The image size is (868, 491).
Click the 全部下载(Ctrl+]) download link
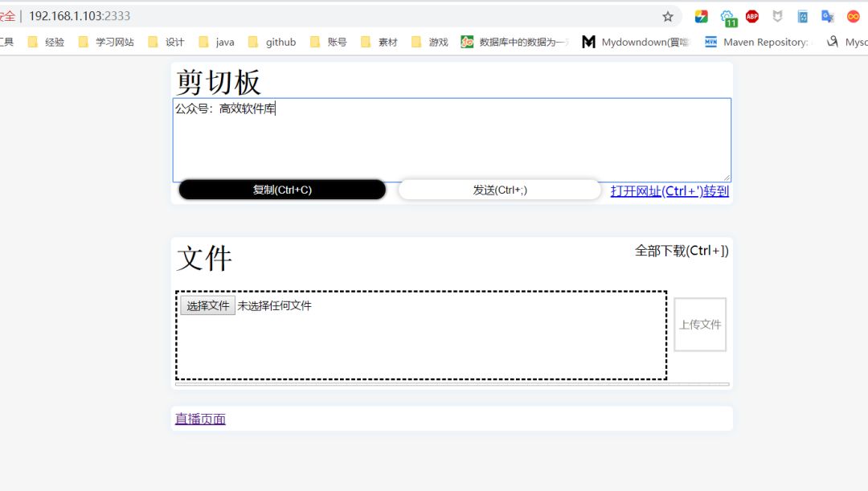(x=681, y=251)
